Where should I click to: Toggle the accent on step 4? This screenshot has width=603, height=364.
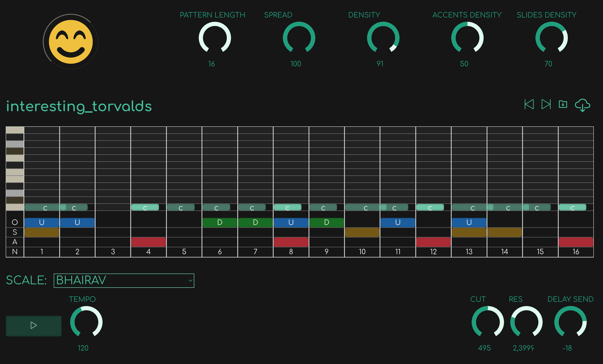click(148, 242)
